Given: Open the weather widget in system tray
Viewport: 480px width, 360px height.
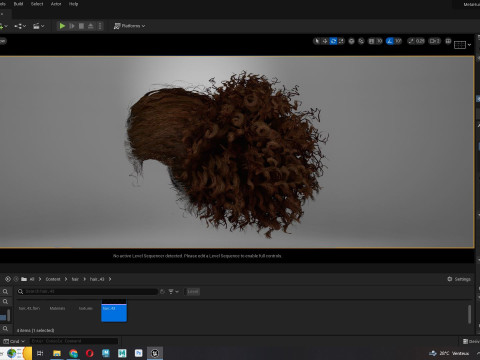Looking at the screenshot, I should [x=449, y=353].
